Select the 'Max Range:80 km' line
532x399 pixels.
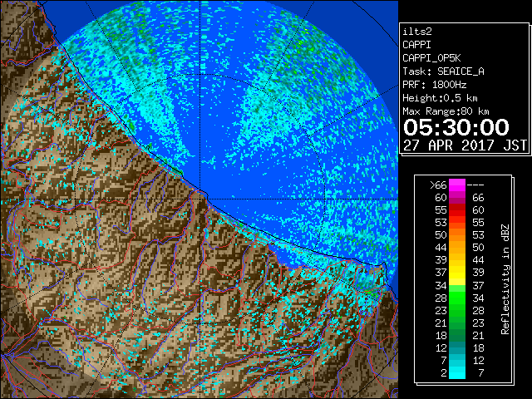pyautogui.click(x=446, y=111)
